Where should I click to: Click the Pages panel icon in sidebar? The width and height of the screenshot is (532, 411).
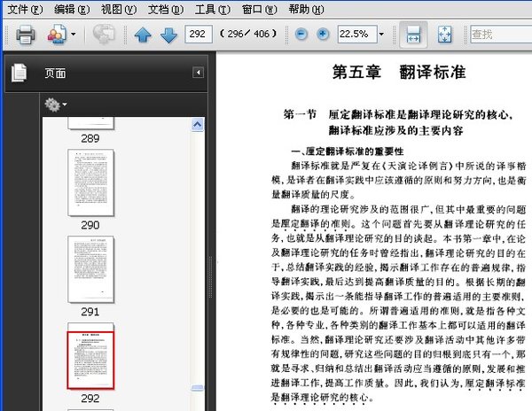[x=19, y=73]
